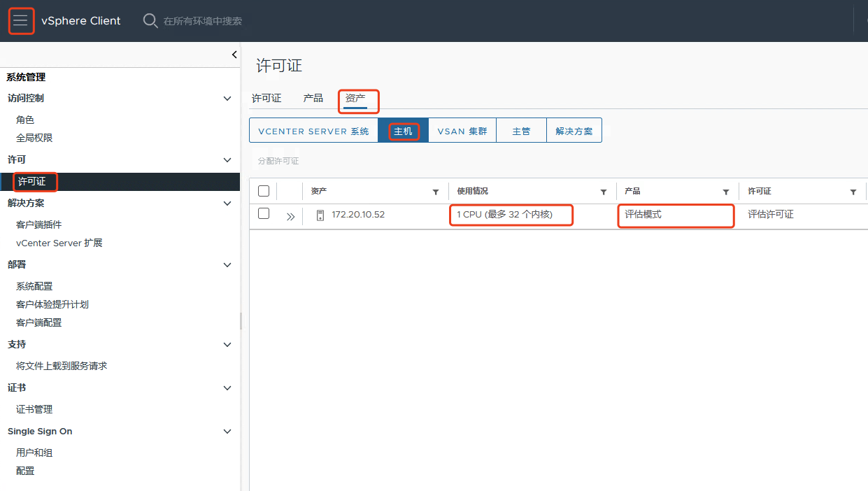Click the 172.20.10.52 host name

point(358,215)
